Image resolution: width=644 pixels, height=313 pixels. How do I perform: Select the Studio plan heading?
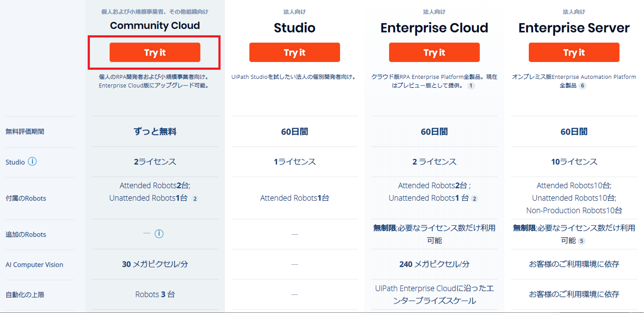point(294,28)
